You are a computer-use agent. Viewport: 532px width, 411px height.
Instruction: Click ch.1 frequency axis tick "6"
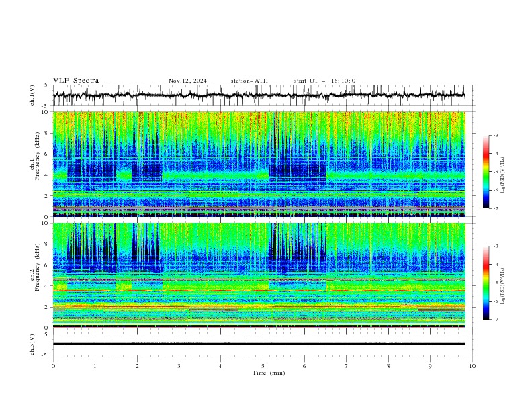(x=48, y=154)
